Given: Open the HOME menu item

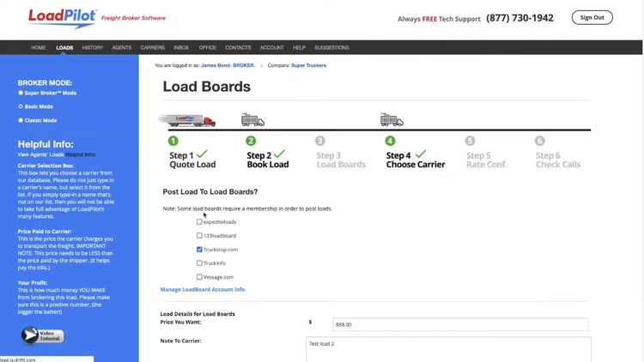Looking at the screenshot, I should pos(38,48).
